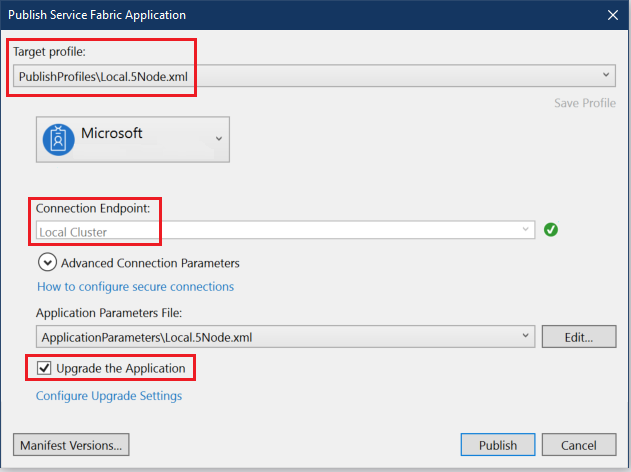This screenshot has height=472, width=631.
Task: Click the ApplicationParameters\Local.5Node.xml file field
Action: [x=270, y=337]
